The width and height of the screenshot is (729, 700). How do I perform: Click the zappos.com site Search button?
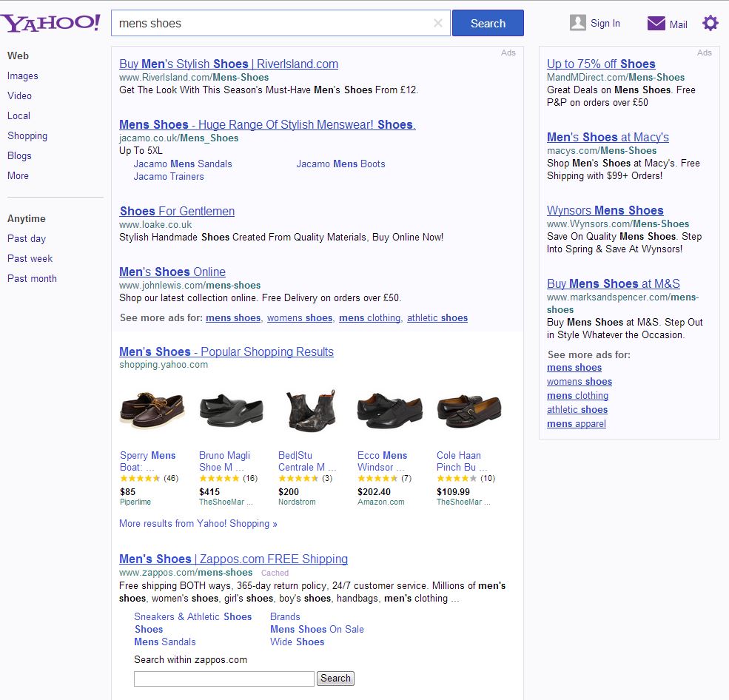[x=335, y=679]
